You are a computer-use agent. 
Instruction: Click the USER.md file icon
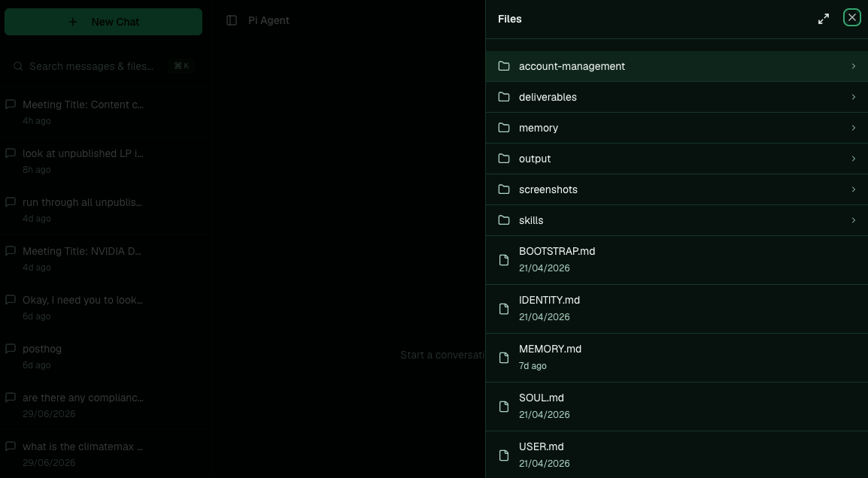[504, 455]
